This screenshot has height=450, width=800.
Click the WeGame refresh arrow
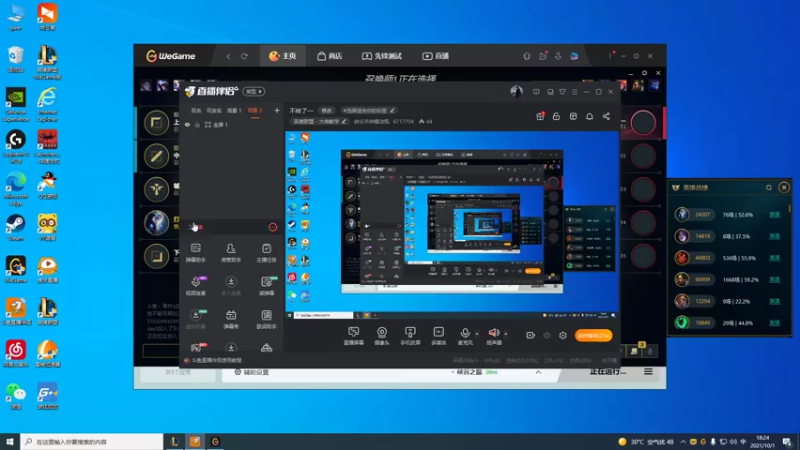[244, 56]
